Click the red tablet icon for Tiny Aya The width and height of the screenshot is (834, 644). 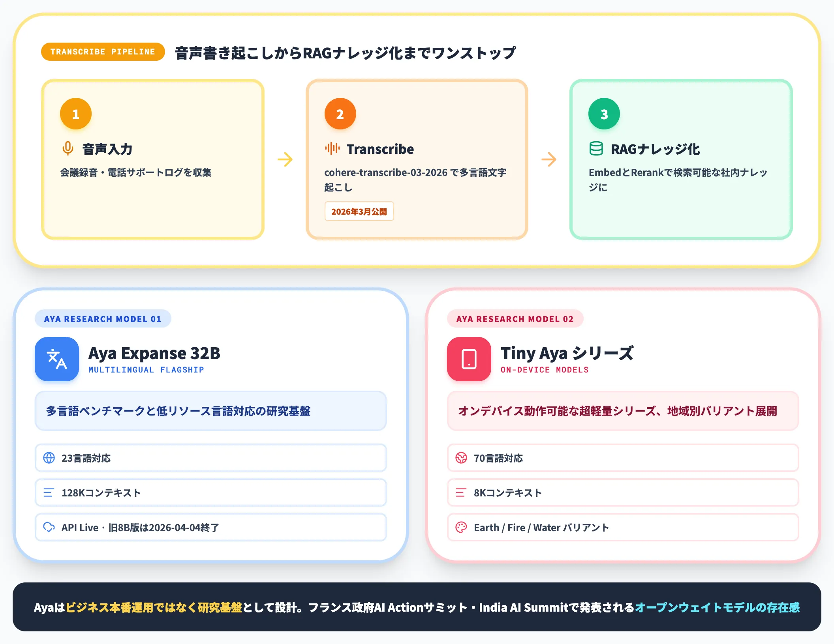469,359
